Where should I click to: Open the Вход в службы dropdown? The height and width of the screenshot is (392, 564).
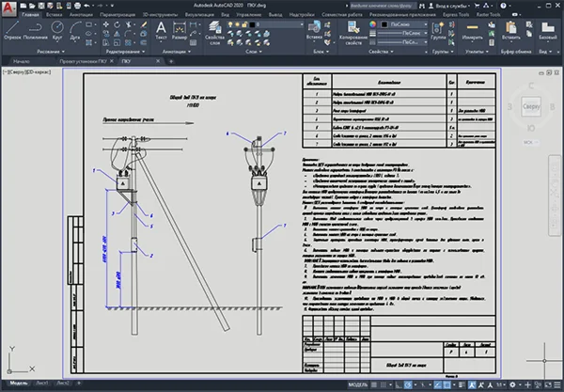tap(449, 6)
